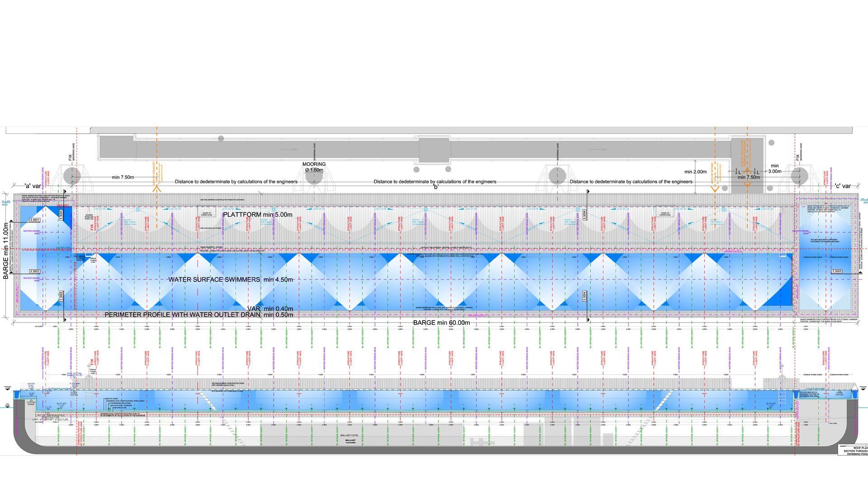
Task: Click the vertical BARGE min 11.00m dimension
Action: pos(6,250)
